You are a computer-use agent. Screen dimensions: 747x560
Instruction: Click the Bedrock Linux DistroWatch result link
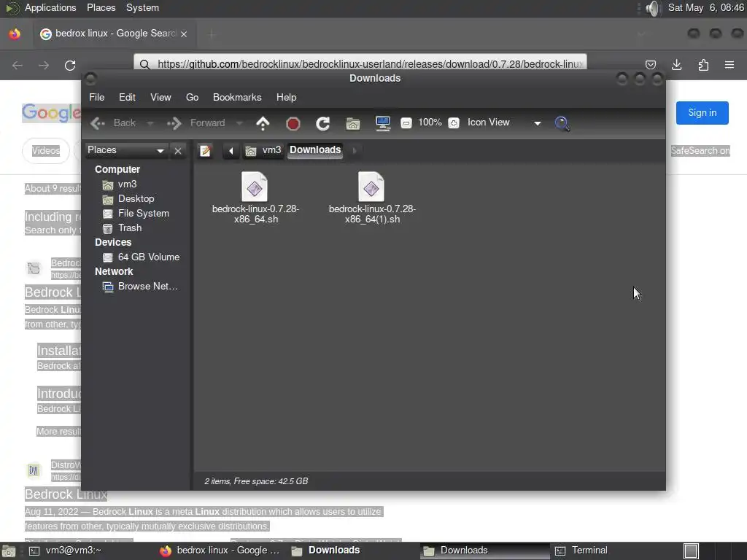point(66,494)
